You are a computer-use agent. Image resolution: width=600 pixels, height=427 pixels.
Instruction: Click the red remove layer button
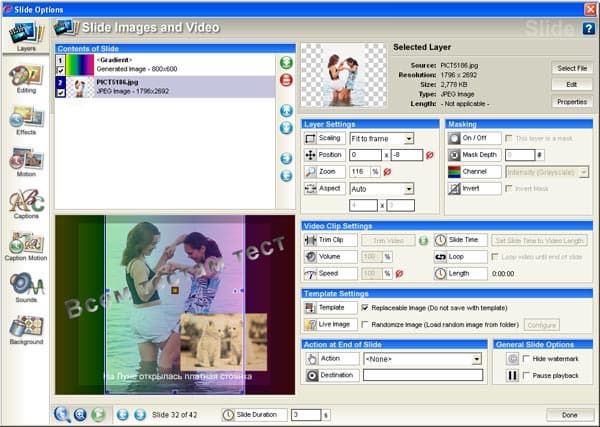tap(286, 80)
